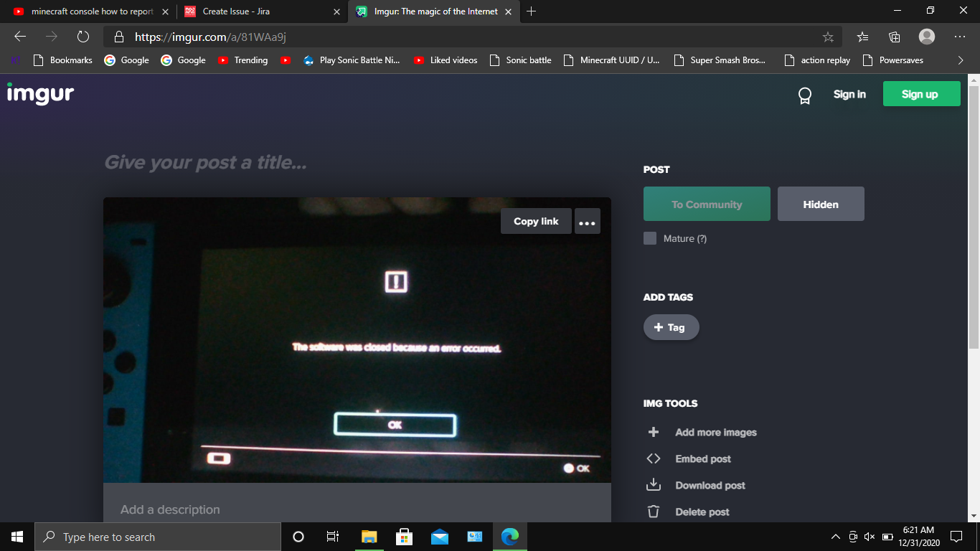Open the browser Settings and more menu
The height and width of the screenshot is (551, 980).
pyautogui.click(x=960, y=37)
